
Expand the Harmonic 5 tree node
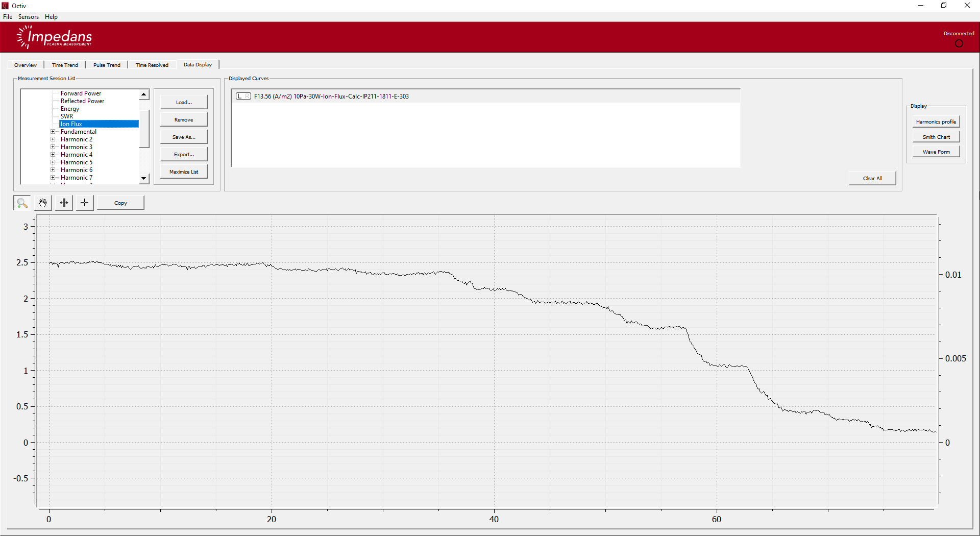[x=53, y=162]
